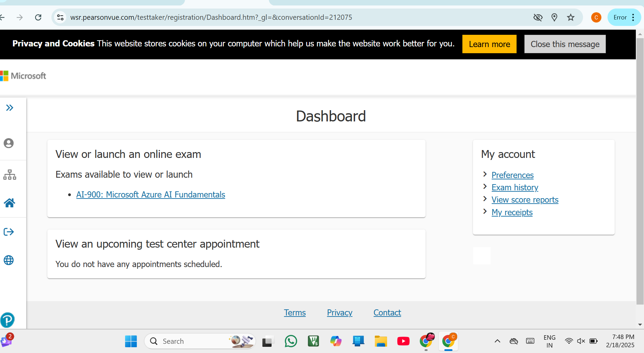Click the sign out icon in the sidebar
Image resolution: width=644 pixels, height=353 pixels.
click(x=9, y=232)
